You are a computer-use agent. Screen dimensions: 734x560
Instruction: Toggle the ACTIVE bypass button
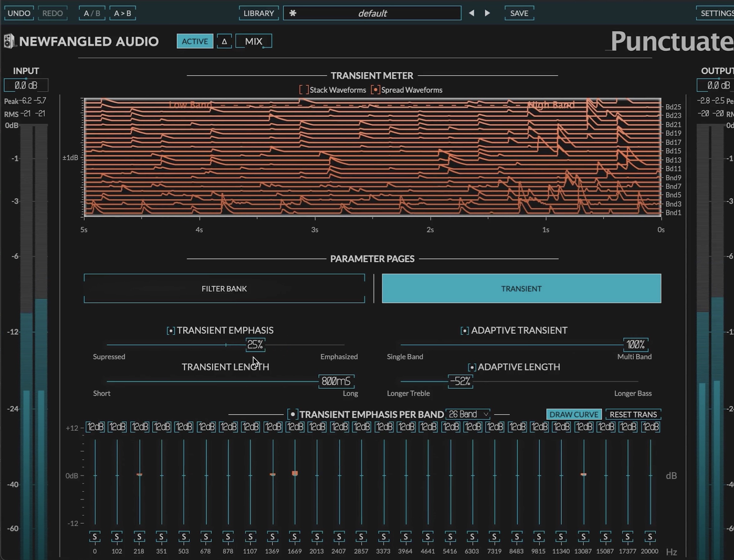point(195,41)
